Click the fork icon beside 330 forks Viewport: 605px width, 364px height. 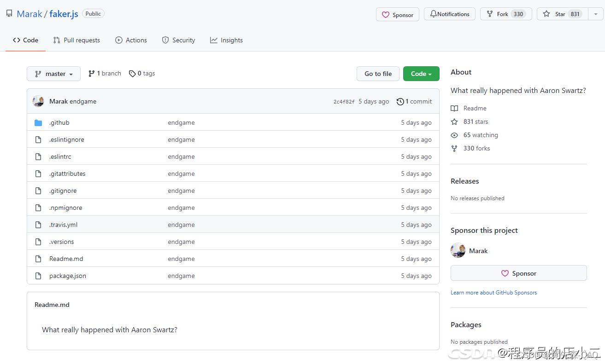(x=454, y=148)
